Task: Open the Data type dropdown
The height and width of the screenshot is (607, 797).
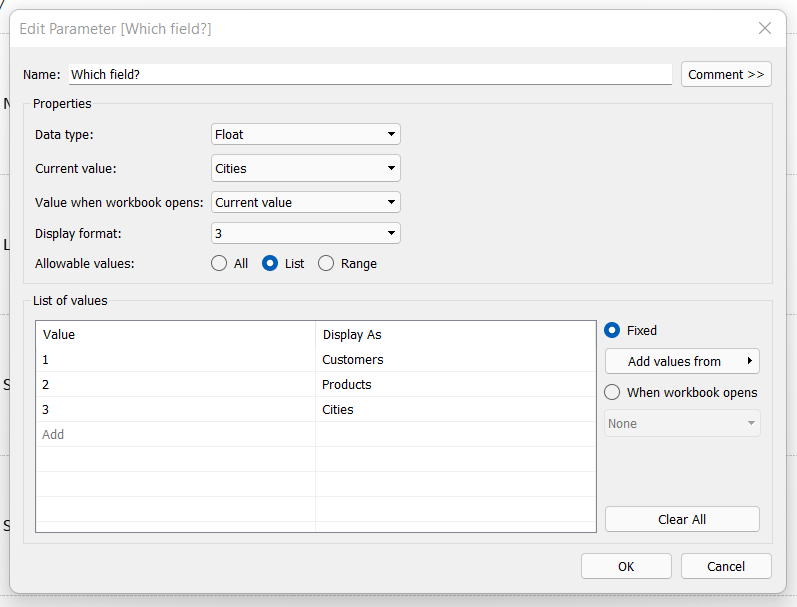Action: [305, 134]
